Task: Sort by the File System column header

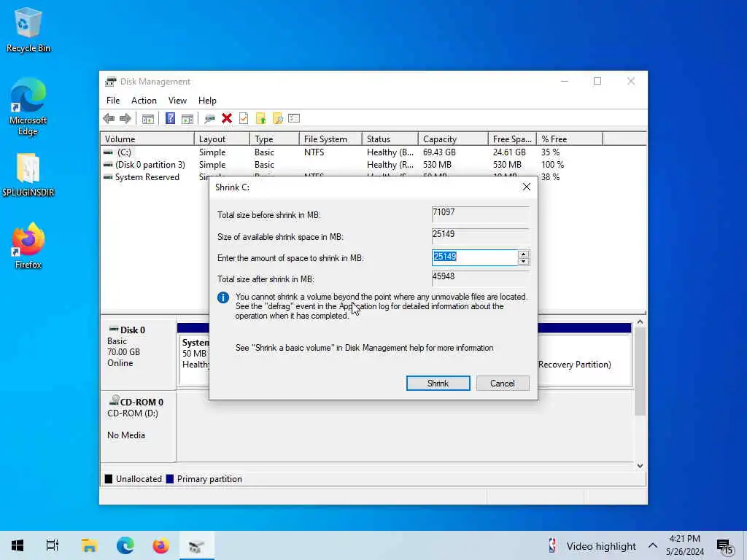Action: (330, 139)
